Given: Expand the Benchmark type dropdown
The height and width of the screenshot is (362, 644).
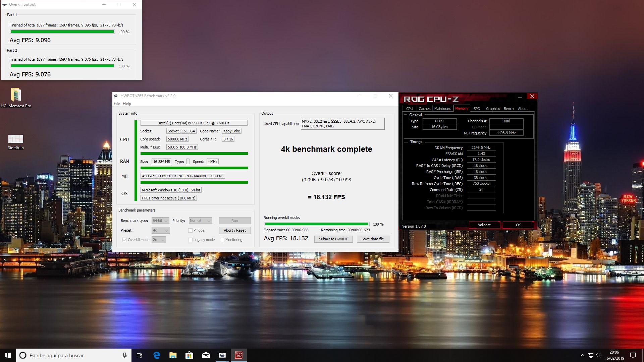Looking at the screenshot, I should [x=160, y=221].
